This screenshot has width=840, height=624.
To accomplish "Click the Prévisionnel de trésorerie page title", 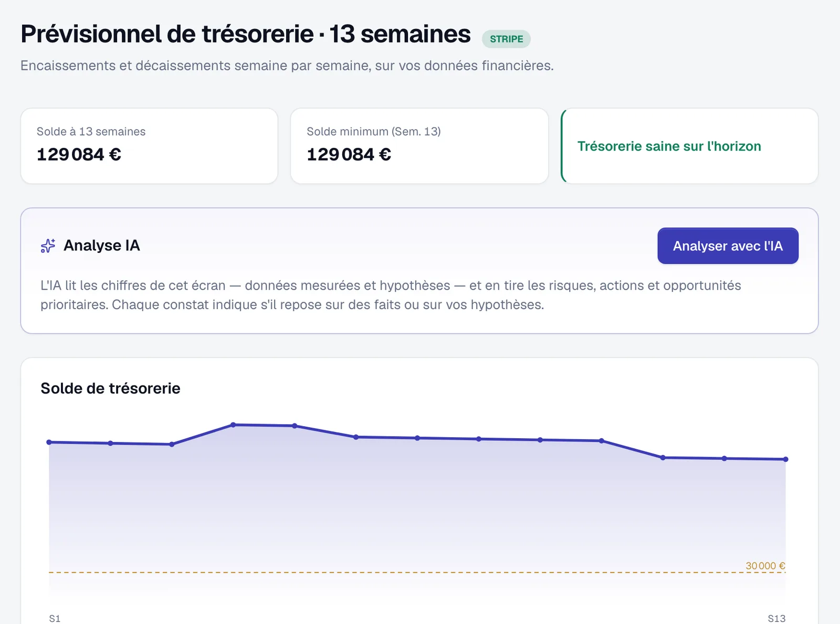I will coord(246,34).
